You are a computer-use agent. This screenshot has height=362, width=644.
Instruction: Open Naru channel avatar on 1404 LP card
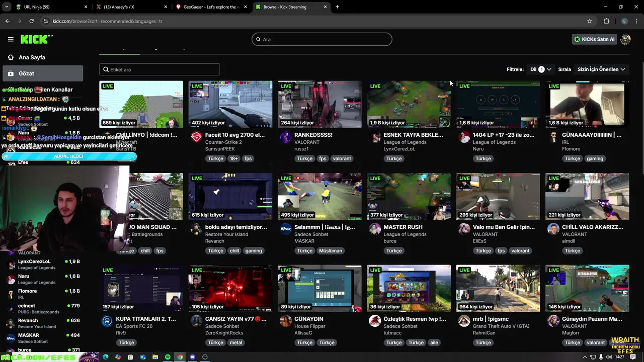coord(464,137)
